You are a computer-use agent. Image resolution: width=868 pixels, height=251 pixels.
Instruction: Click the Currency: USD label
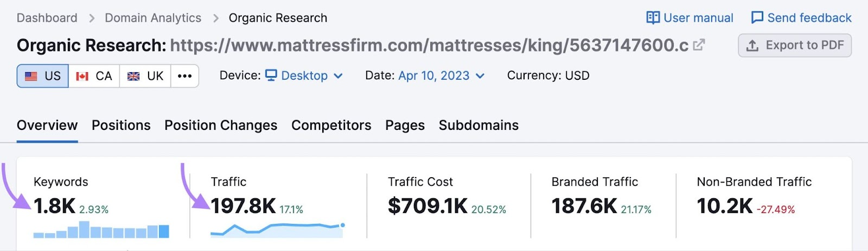tap(548, 76)
